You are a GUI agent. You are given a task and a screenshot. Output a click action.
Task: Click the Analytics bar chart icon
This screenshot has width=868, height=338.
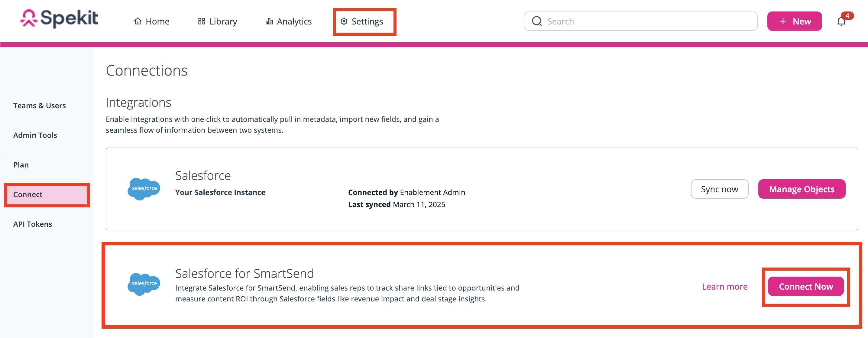[269, 21]
